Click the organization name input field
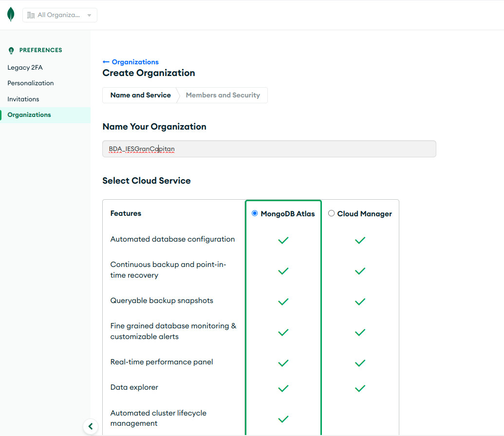Viewport: 504px width, 436px height. [269, 149]
